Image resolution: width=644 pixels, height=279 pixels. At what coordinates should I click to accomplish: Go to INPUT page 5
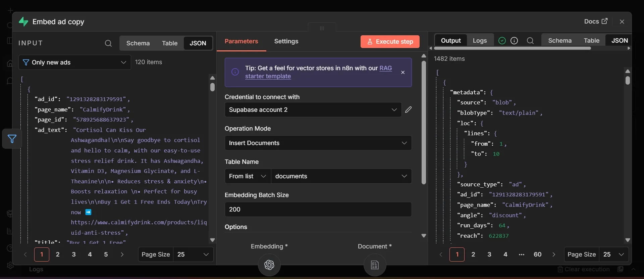pos(106,254)
